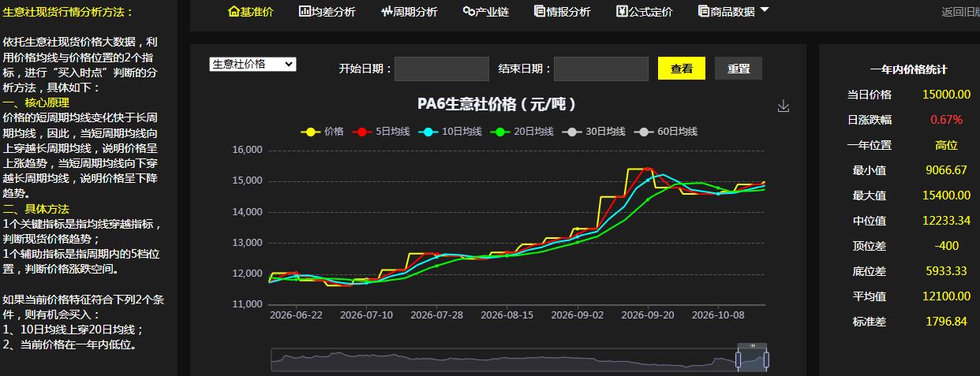Click the yellow 查看 button

pyautogui.click(x=682, y=69)
